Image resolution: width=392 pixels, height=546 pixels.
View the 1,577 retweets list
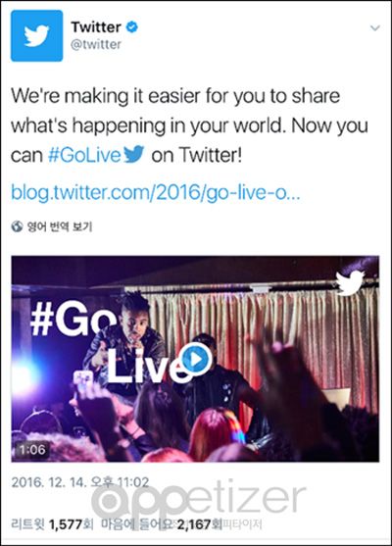point(52,523)
